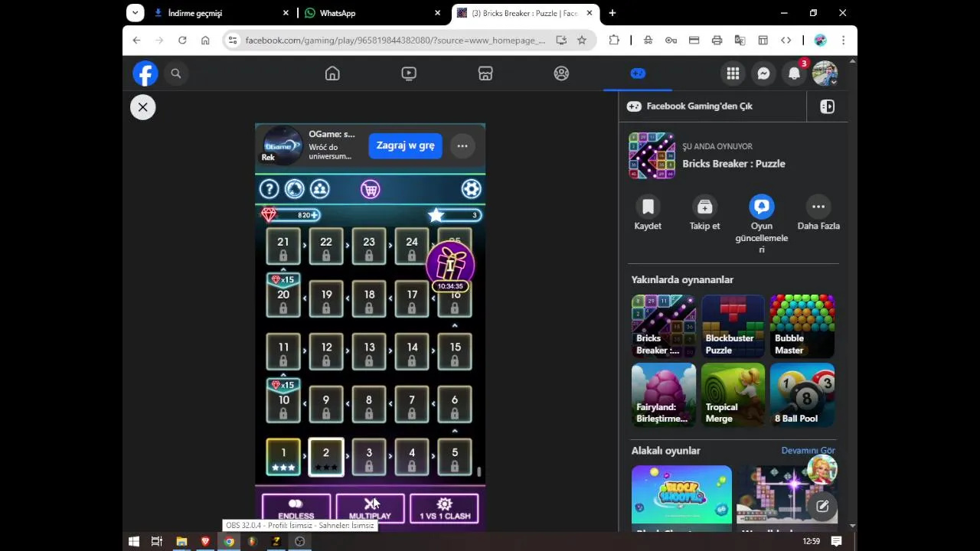
Task: Open tab search dropdown arrow
Action: 136,13
